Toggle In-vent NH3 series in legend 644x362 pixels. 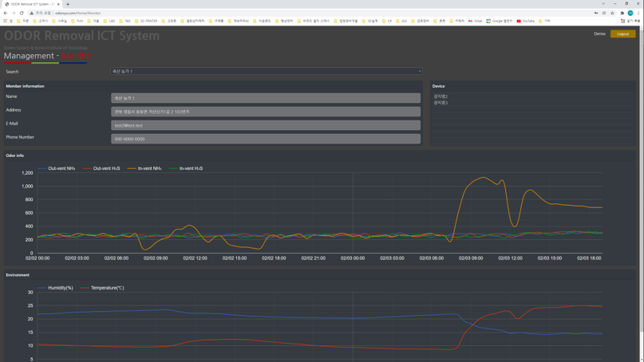pos(144,168)
